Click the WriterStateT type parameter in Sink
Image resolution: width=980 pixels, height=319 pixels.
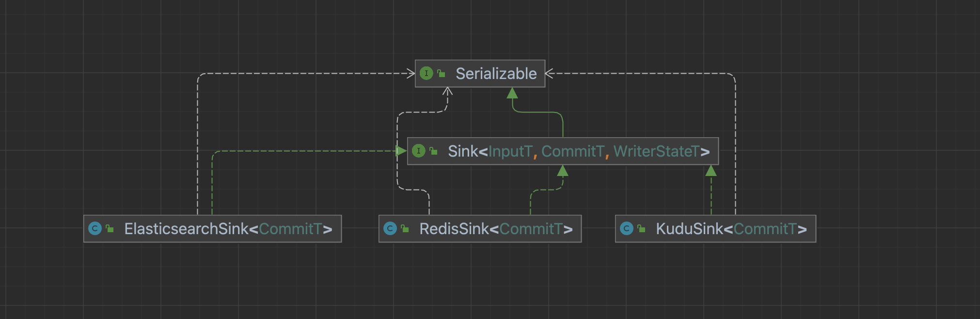[x=656, y=151]
